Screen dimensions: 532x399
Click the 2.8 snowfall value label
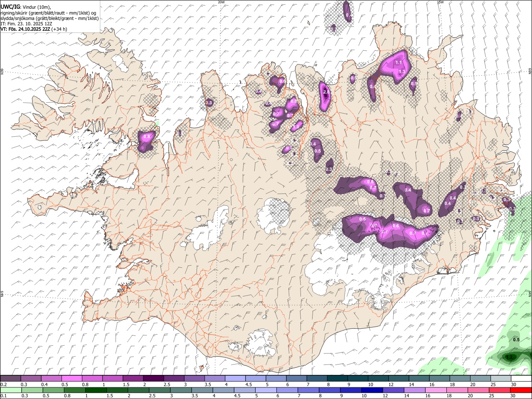click(326, 92)
